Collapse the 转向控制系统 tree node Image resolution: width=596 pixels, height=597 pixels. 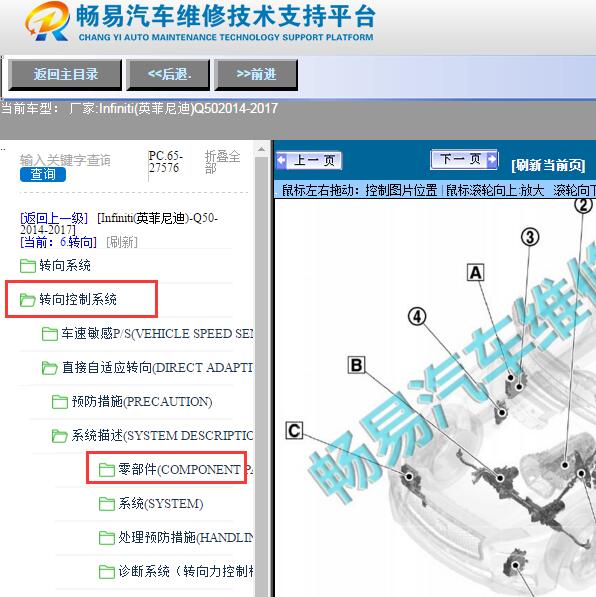point(78,299)
